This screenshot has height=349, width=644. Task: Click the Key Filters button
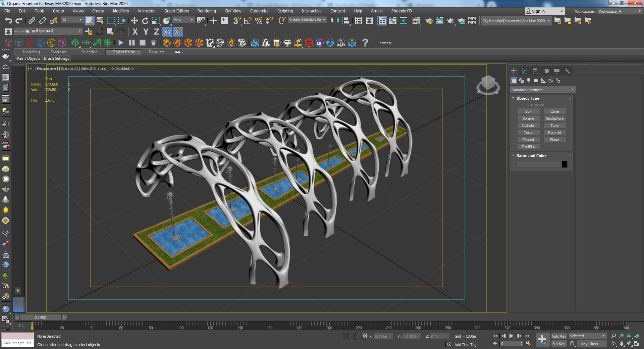click(x=591, y=344)
